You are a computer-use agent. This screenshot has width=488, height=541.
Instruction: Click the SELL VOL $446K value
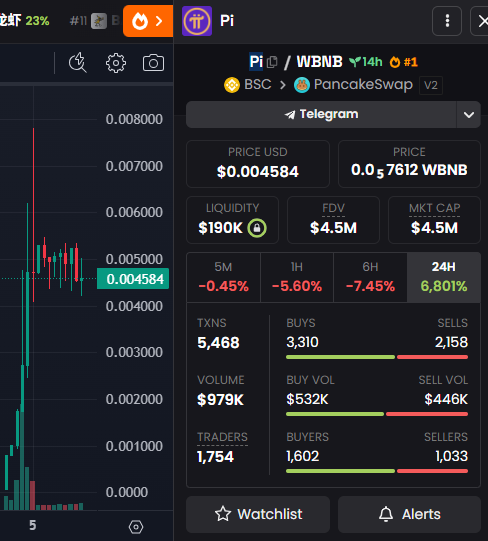coord(446,399)
